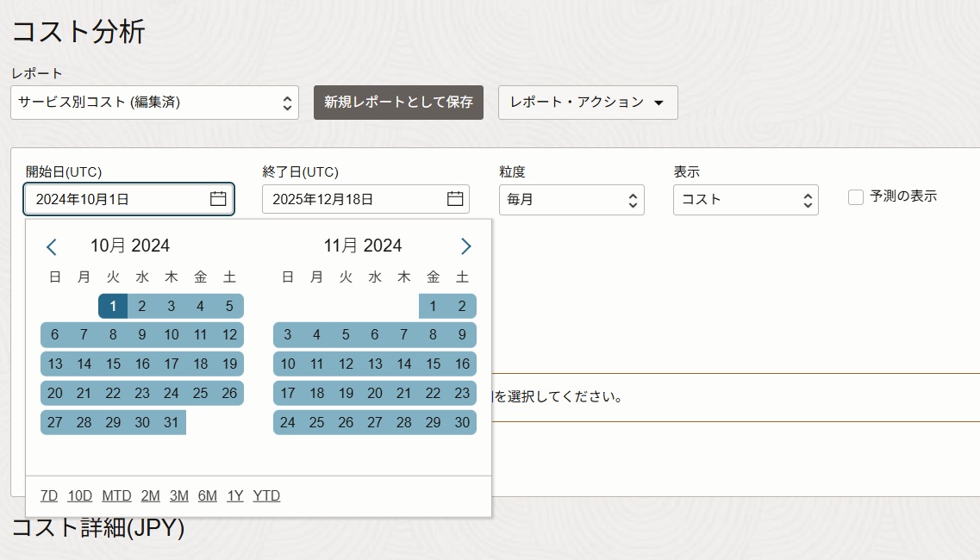
Task: Pick the 1Y quick range link
Action: tap(235, 496)
